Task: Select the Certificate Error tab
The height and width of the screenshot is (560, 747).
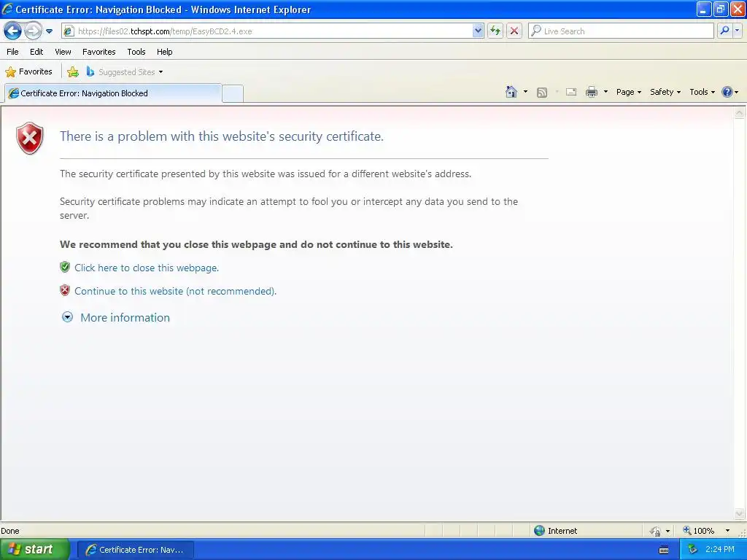Action: click(113, 93)
